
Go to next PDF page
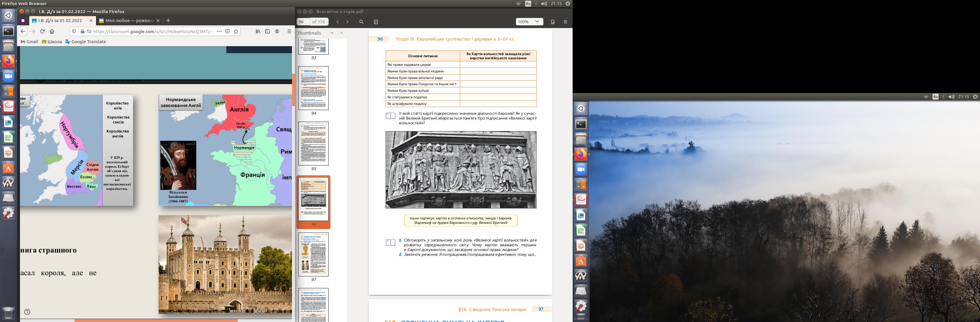click(347, 22)
